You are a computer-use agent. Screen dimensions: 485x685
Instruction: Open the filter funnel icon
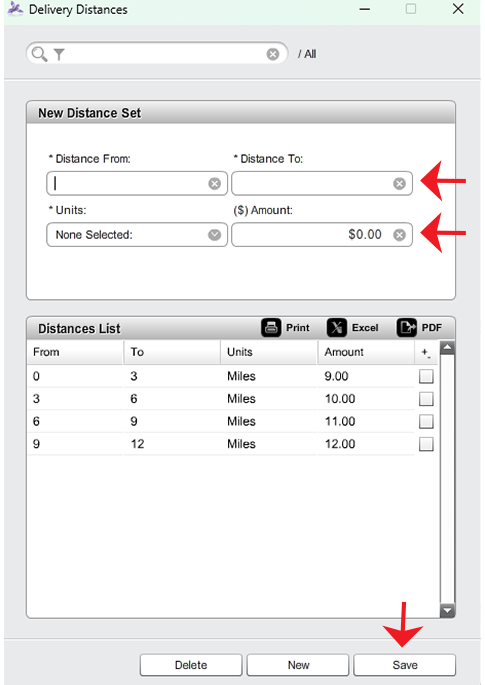(x=59, y=55)
